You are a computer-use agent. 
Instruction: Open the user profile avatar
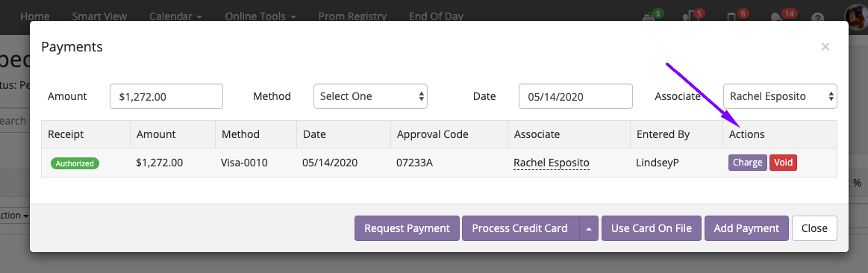[x=860, y=15]
